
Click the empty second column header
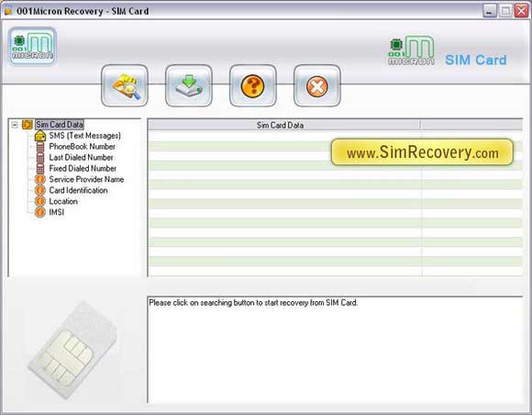click(472, 125)
